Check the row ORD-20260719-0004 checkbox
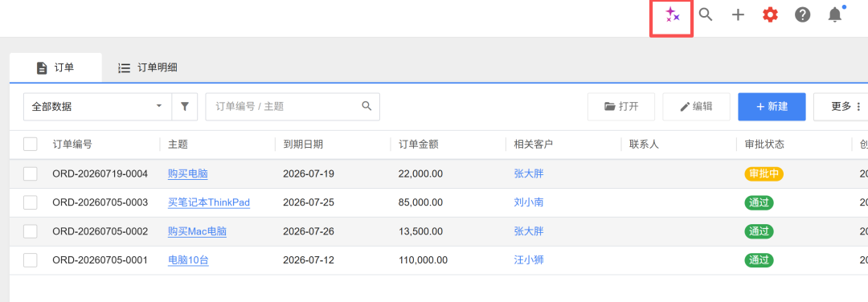868x302 pixels. tap(31, 173)
